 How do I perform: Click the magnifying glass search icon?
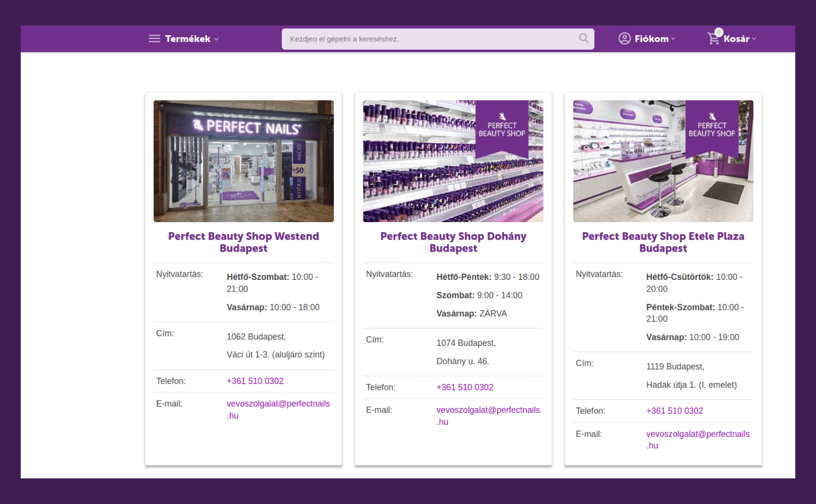pyautogui.click(x=584, y=38)
